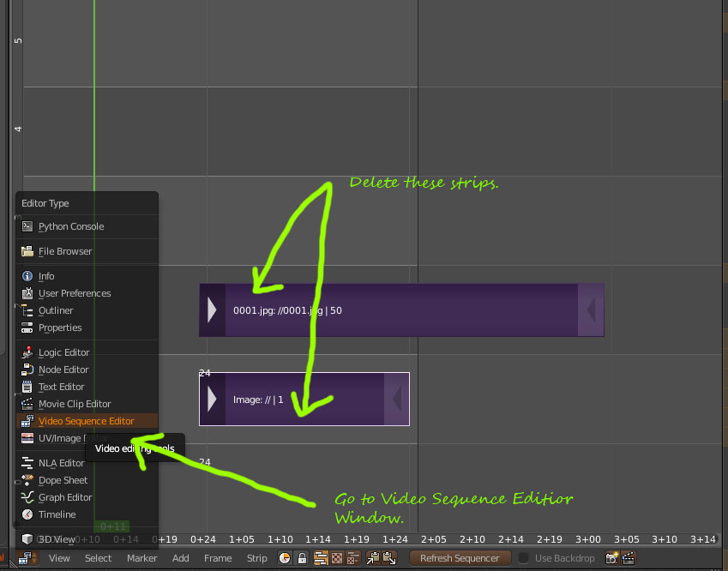Click the clapperboard icon at far right

[x=629, y=557]
